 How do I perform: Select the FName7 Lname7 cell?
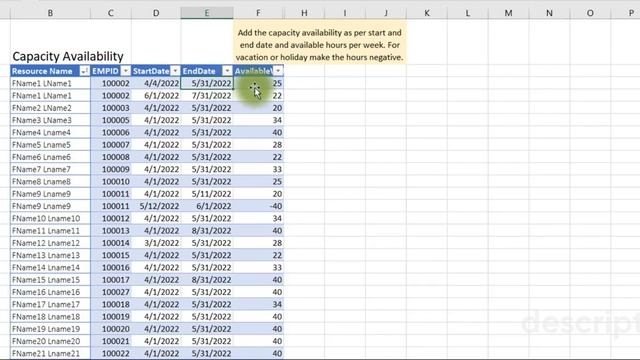click(x=50, y=169)
